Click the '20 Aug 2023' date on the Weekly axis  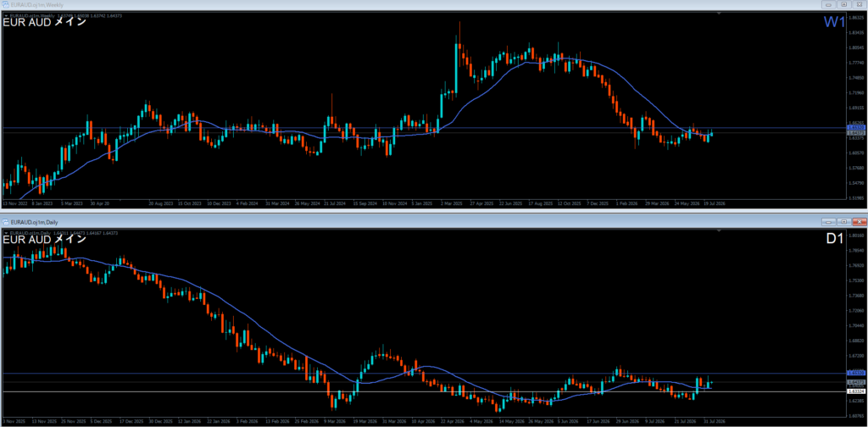pyautogui.click(x=159, y=203)
